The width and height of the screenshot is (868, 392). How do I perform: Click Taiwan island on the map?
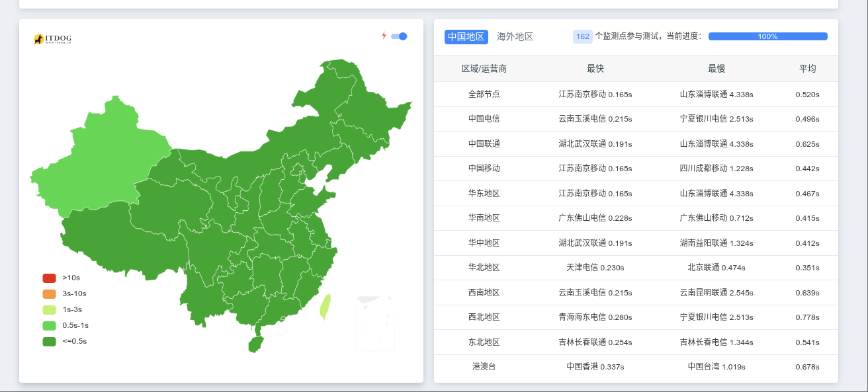(x=325, y=307)
